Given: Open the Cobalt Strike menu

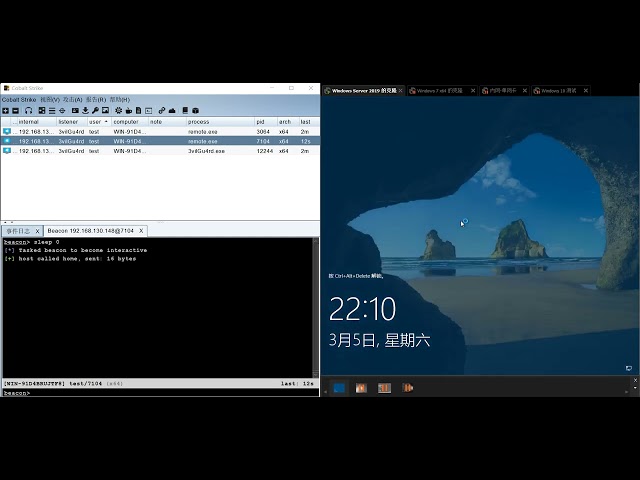Looking at the screenshot, I should click(x=19, y=100).
